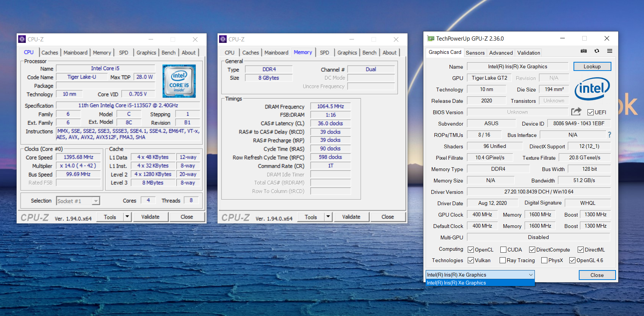This screenshot has width=644, height=316.
Task: Click Bandwidth value 51.2 GB/s
Action: [x=584, y=180]
